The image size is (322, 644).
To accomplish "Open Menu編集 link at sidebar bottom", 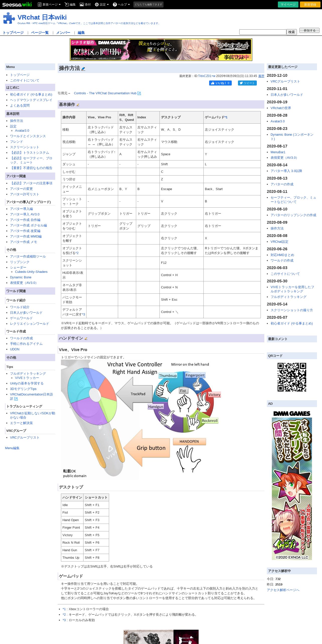I will click(12, 448).
